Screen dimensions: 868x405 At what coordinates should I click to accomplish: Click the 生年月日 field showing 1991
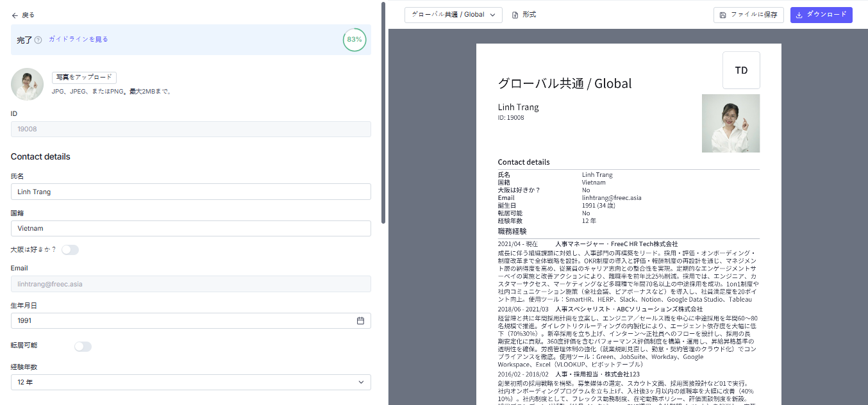[x=191, y=320]
